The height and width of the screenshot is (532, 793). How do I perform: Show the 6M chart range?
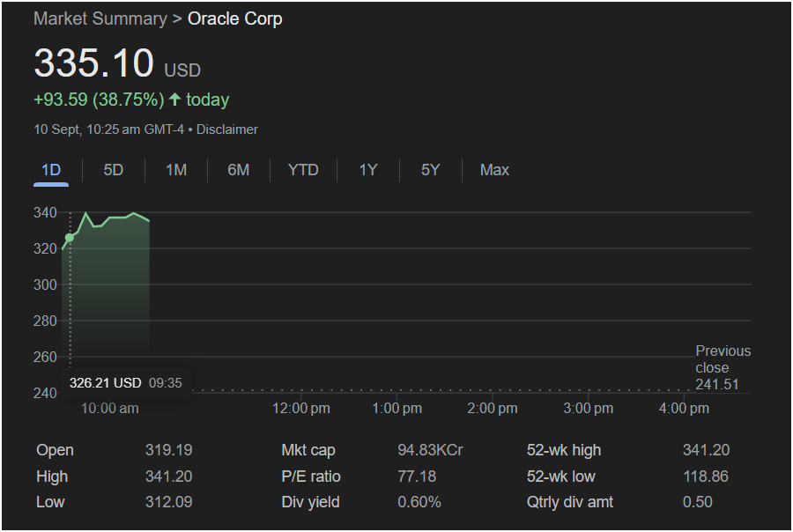point(238,170)
